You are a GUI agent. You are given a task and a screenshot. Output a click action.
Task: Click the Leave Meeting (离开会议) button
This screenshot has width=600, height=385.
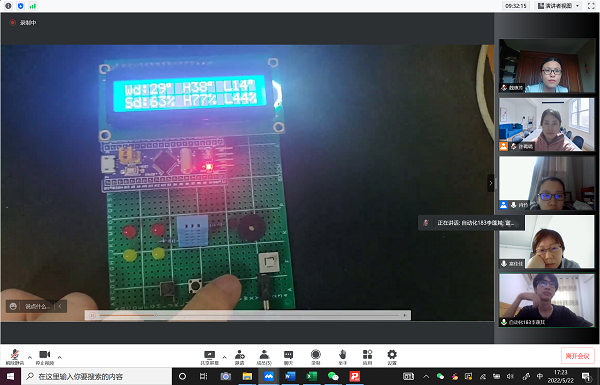[x=577, y=356]
